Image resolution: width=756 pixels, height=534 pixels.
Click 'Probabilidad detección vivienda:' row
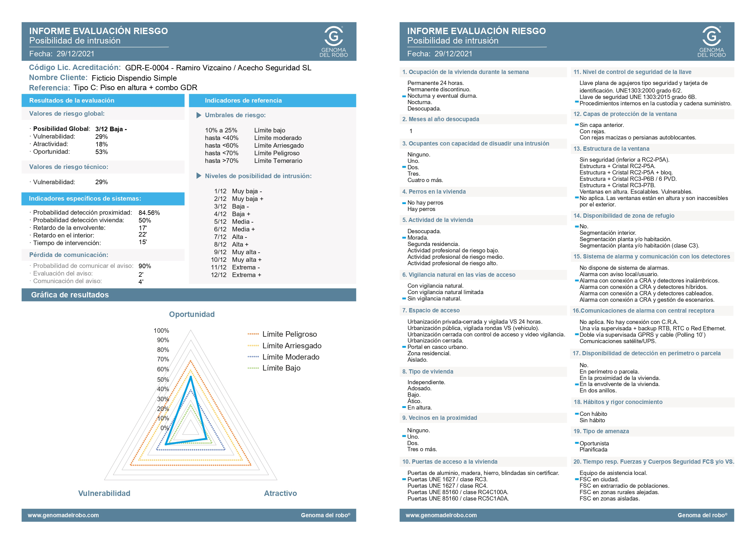pos(90,220)
